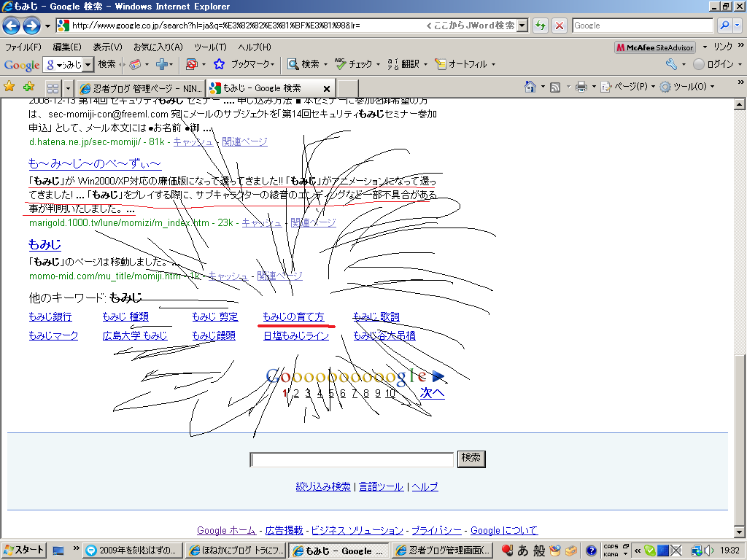Refresh the page with the green arrows icon
The width and height of the screenshot is (747, 560).
[541, 26]
